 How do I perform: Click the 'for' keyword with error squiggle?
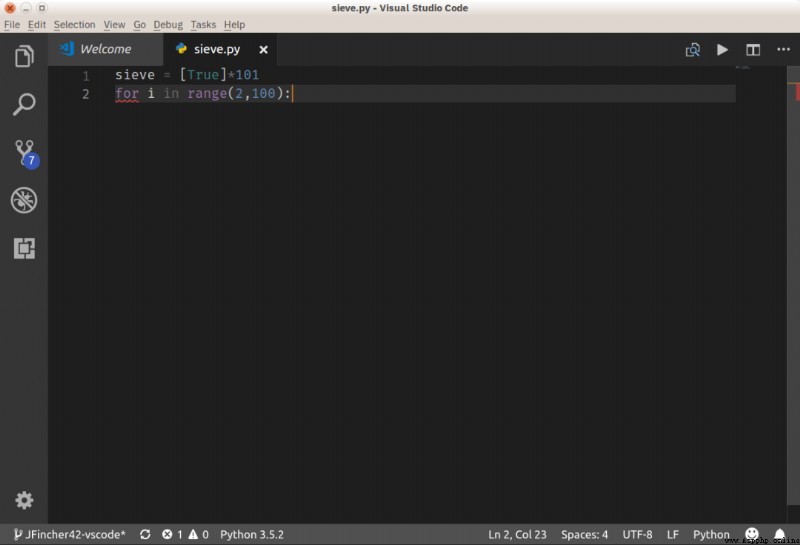click(x=127, y=94)
